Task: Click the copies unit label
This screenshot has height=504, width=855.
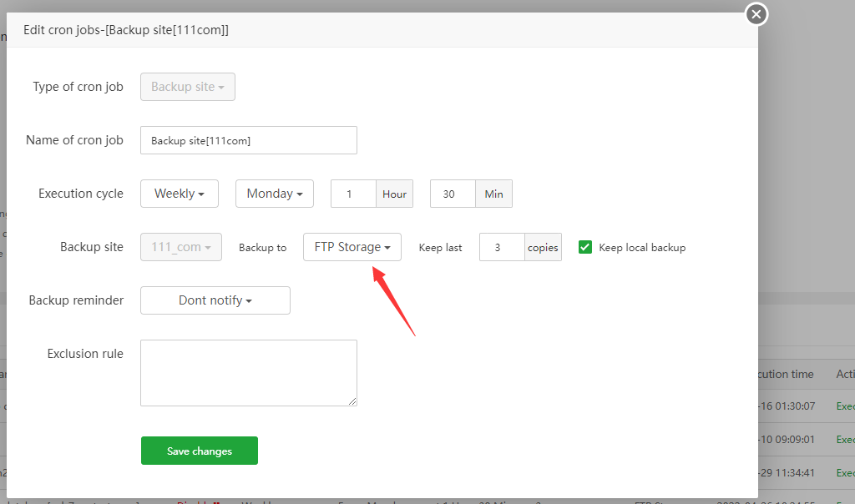Action: click(543, 247)
